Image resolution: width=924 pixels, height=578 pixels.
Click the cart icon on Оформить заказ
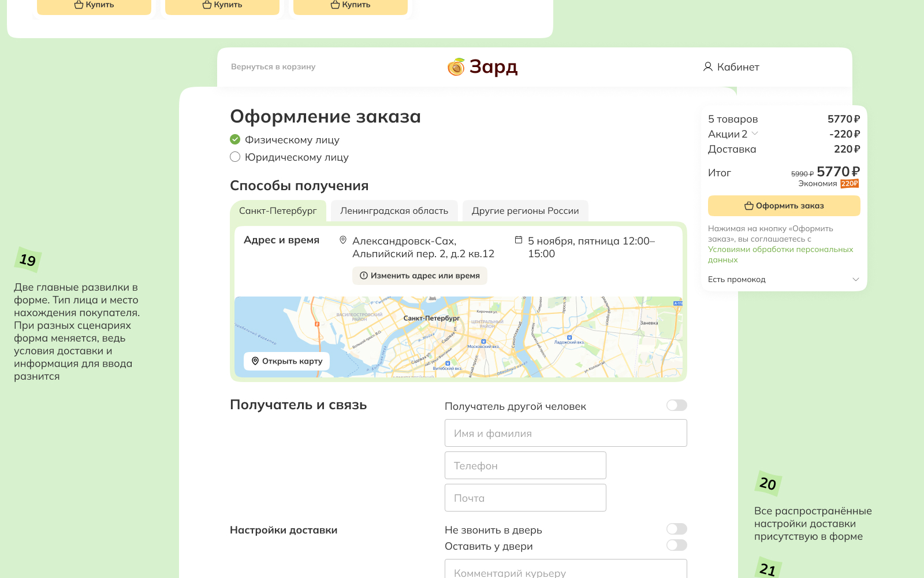[x=748, y=205]
